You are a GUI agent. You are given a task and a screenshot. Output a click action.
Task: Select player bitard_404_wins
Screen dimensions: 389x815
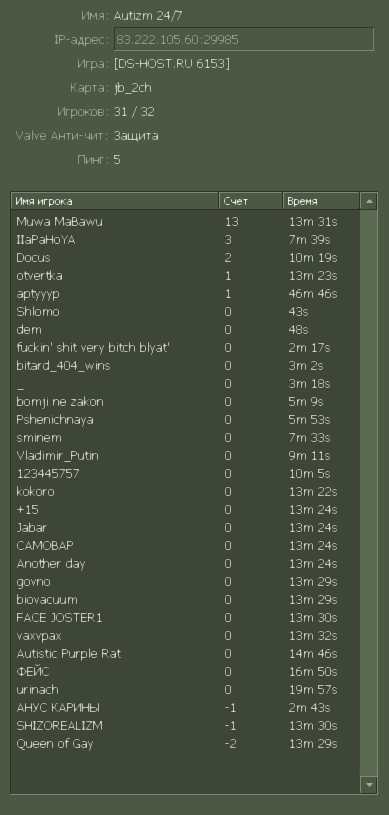(185, 366)
